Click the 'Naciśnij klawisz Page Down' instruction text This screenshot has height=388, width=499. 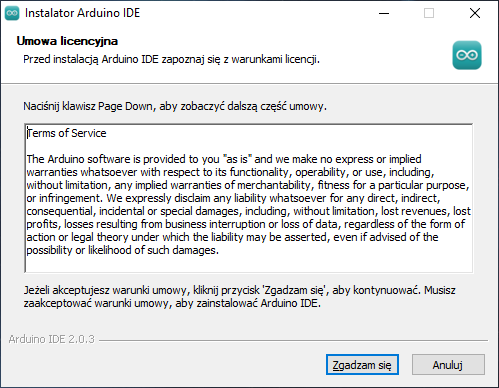tap(175, 106)
